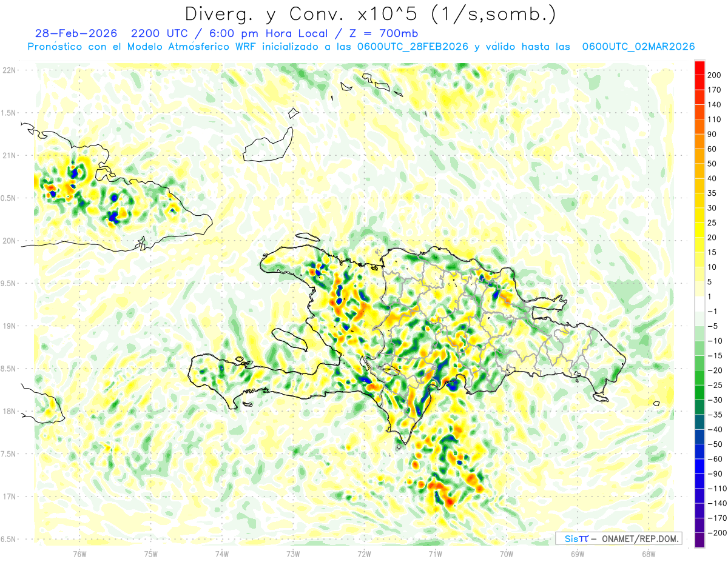Click the '73W' longitude label
728x562 pixels.
(x=293, y=554)
